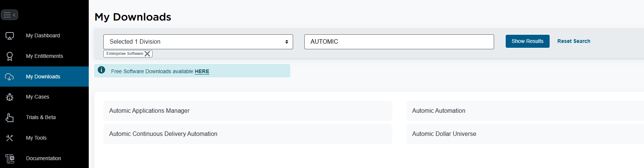Open Automic Dollar Universe product
This screenshot has width=644, height=168.
pyautogui.click(x=525, y=134)
